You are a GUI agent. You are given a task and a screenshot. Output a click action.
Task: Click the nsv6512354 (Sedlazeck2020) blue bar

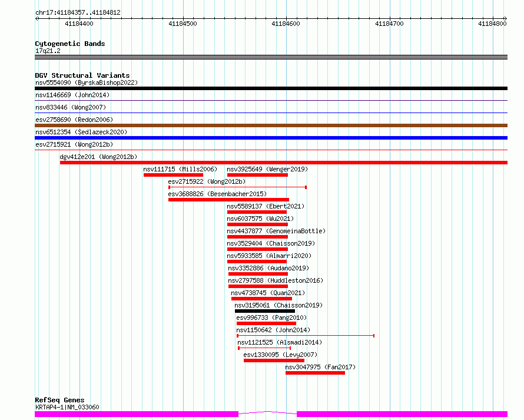click(x=271, y=138)
